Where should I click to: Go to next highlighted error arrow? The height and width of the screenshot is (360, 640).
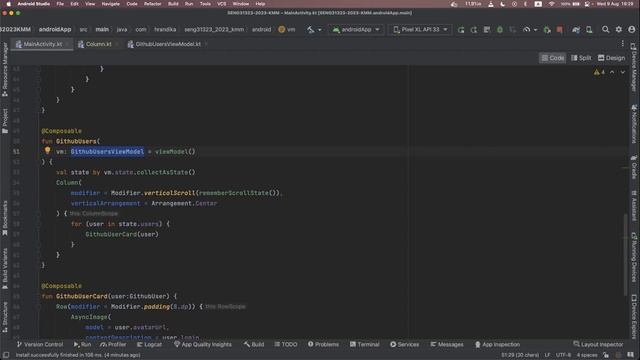[622, 72]
